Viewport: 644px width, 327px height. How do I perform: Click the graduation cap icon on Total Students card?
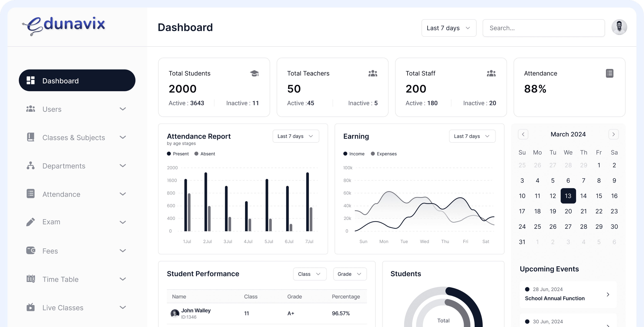[x=254, y=73]
